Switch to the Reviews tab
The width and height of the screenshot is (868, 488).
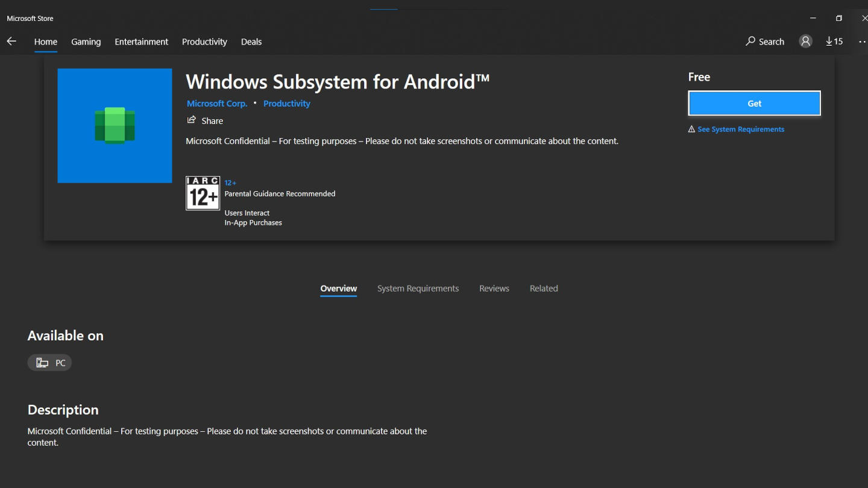click(x=494, y=288)
